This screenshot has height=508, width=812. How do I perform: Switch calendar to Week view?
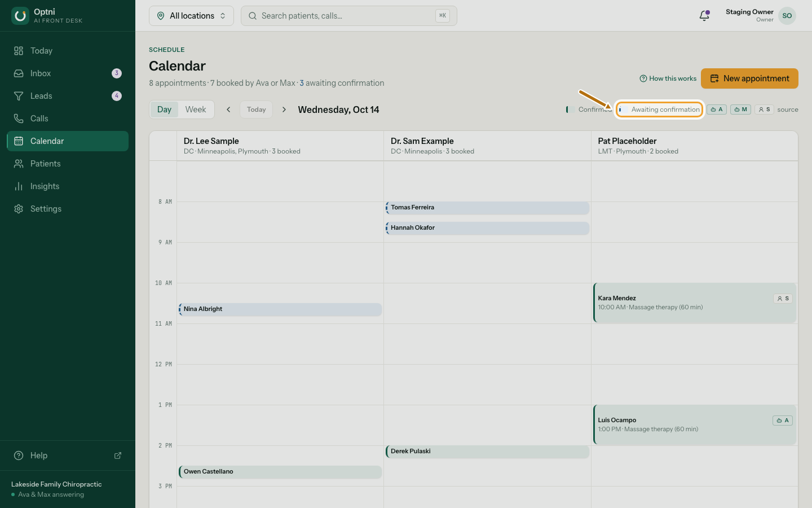(x=196, y=110)
